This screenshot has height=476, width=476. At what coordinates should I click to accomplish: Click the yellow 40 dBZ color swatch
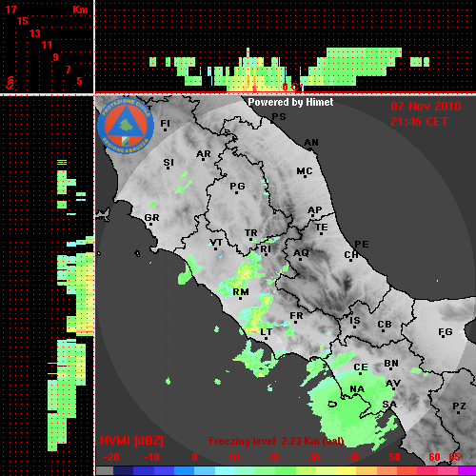[346, 470]
